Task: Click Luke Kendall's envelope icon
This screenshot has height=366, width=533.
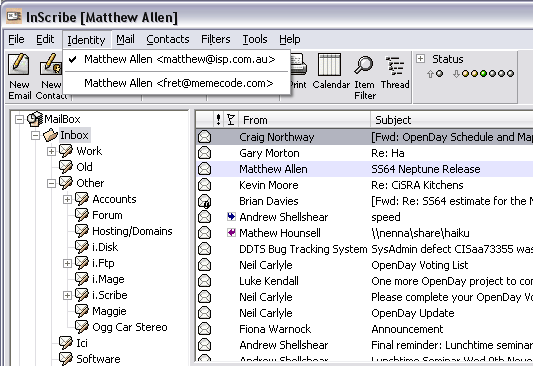Action: [204, 281]
